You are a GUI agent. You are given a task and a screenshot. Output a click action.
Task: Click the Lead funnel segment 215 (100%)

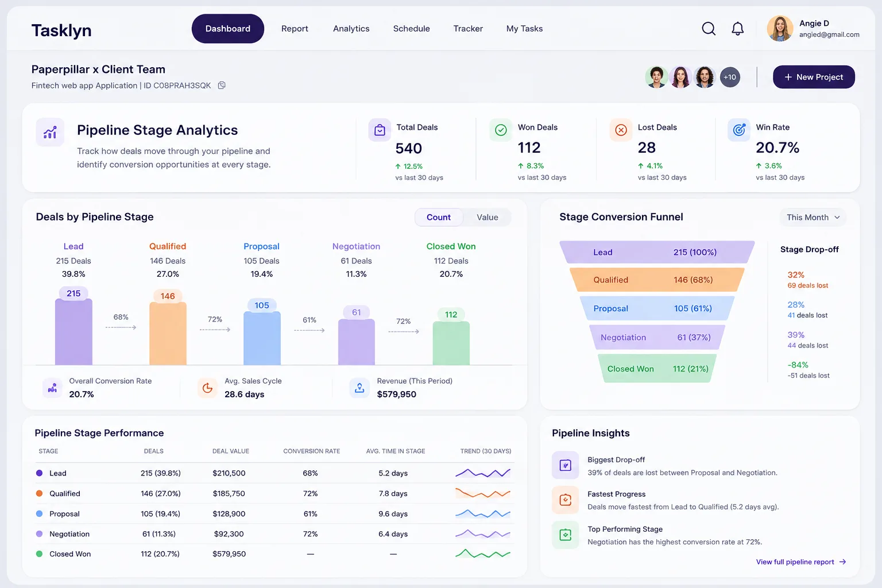[x=657, y=252]
